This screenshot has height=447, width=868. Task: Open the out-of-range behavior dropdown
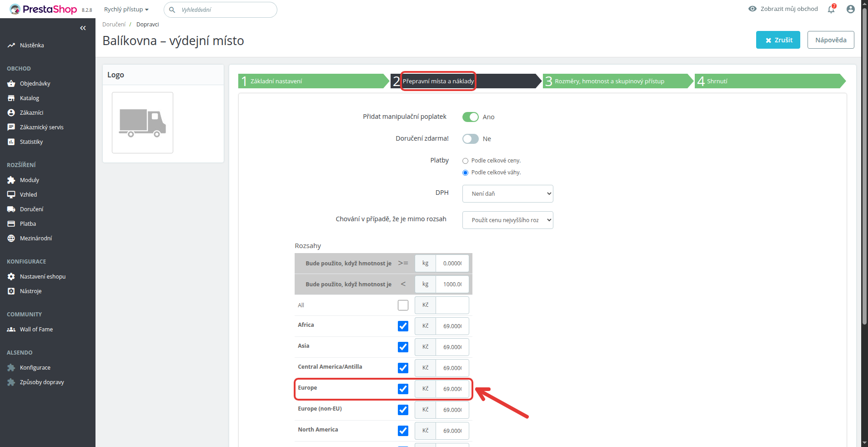coord(507,220)
